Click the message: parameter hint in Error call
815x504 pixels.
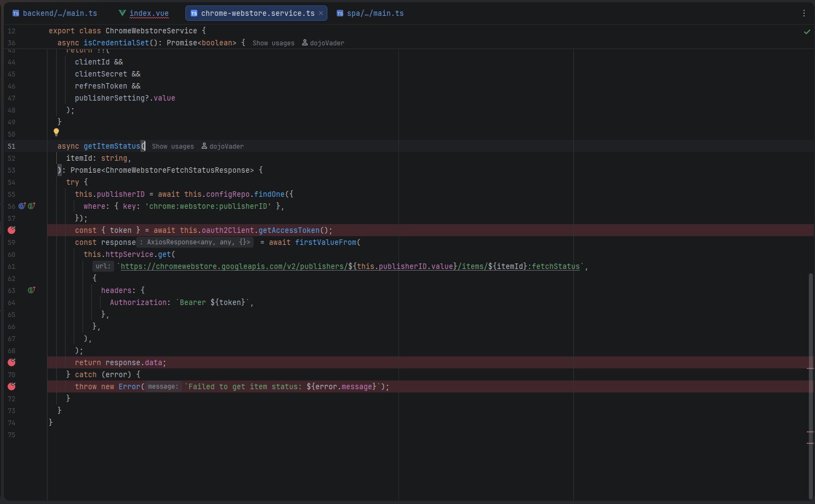(x=162, y=386)
